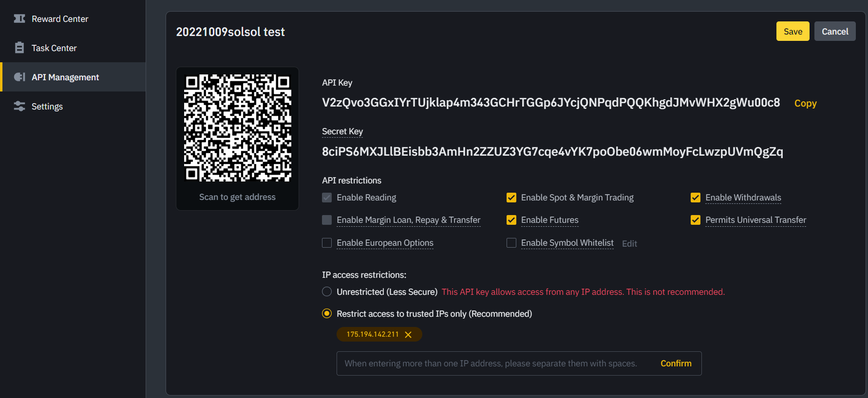The width and height of the screenshot is (868, 398).
Task: Toggle Enable Spot & Margin Trading checkbox
Action: 511,198
